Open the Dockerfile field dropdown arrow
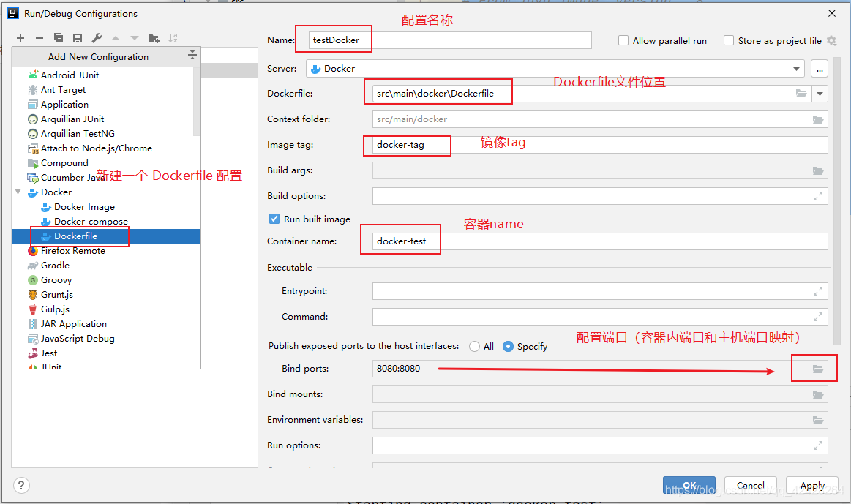This screenshot has height=504, width=851. click(820, 92)
